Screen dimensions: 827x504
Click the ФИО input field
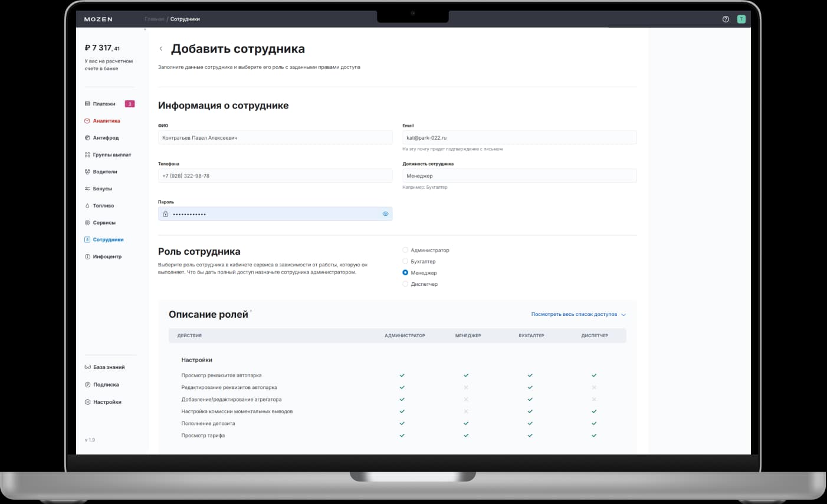tap(275, 137)
